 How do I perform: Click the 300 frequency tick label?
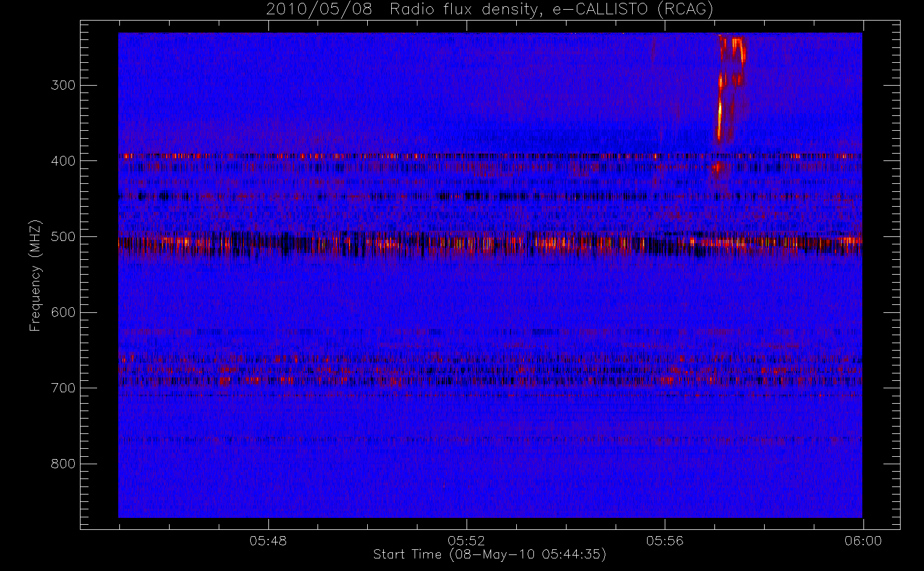[63, 85]
